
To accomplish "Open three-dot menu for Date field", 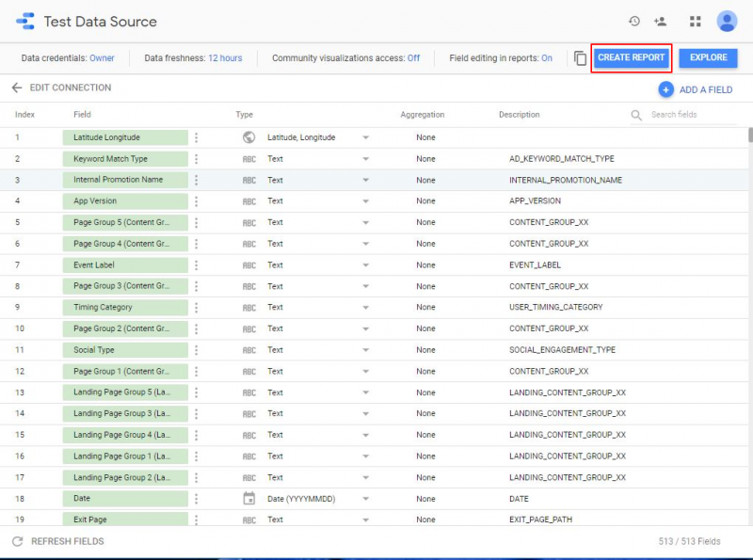I will point(197,499).
